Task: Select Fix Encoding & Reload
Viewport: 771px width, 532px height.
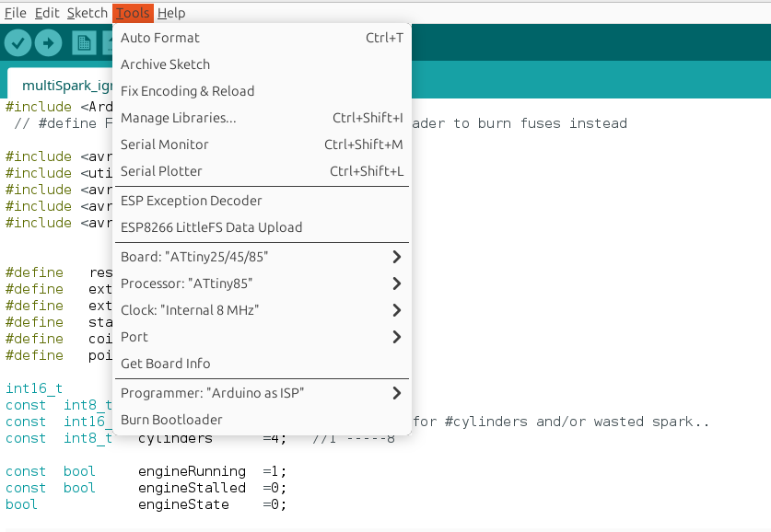Action: pos(188,91)
